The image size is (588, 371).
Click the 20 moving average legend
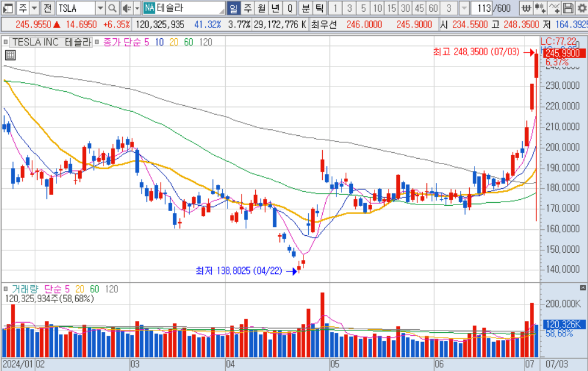coord(173,42)
